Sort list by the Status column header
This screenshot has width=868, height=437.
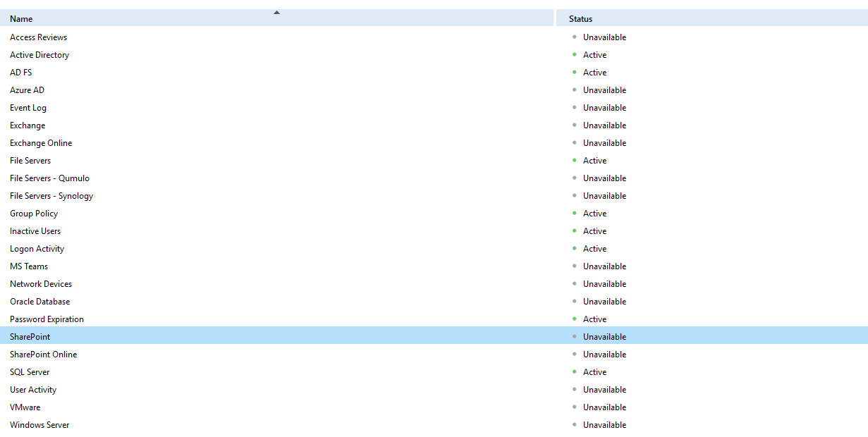(x=580, y=19)
